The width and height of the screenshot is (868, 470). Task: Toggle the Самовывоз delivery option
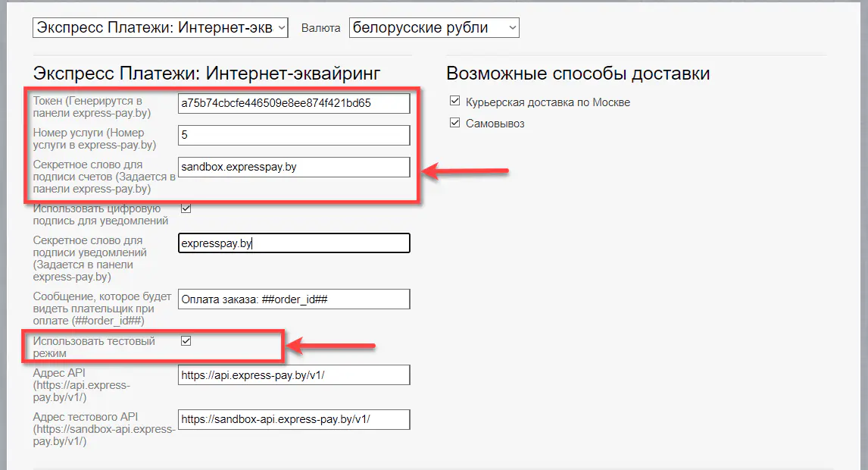455,121
